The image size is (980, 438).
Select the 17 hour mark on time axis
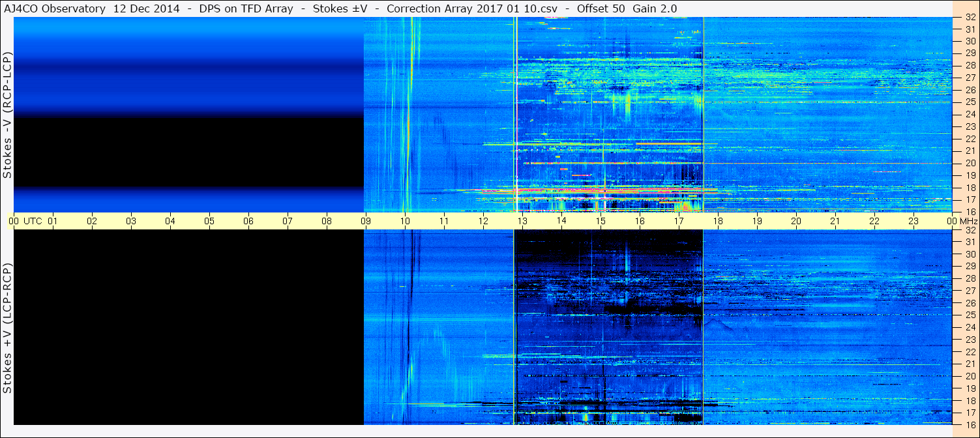coord(679,222)
